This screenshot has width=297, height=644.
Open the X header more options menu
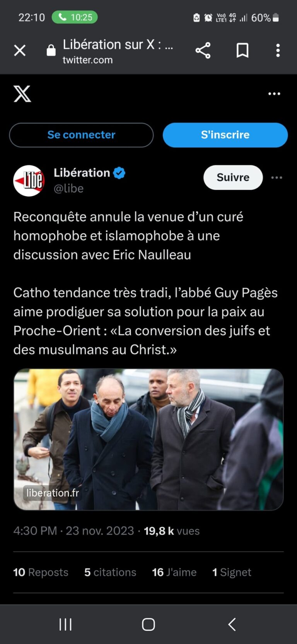click(x=274, y=94)
